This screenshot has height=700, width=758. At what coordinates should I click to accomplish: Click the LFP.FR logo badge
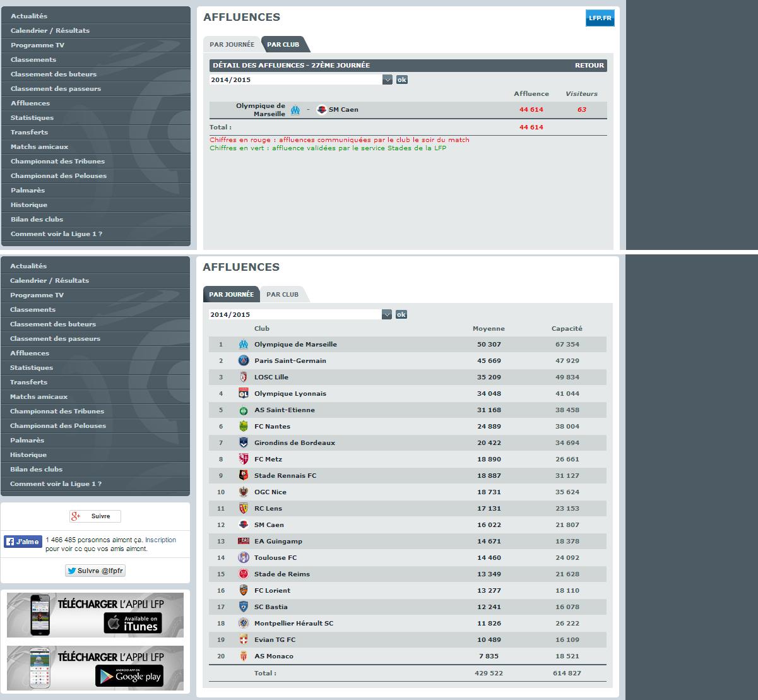pos(600,18)
